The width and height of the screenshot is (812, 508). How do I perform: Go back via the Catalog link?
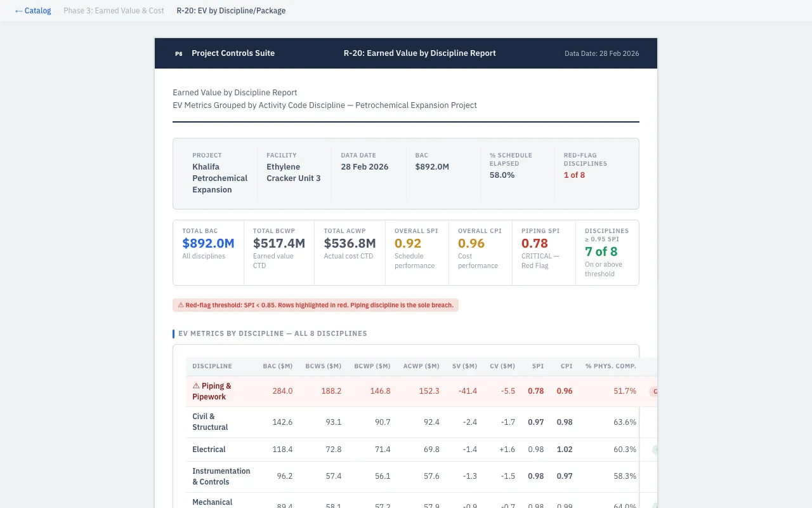pyautogui.click(x=33, y=11)
